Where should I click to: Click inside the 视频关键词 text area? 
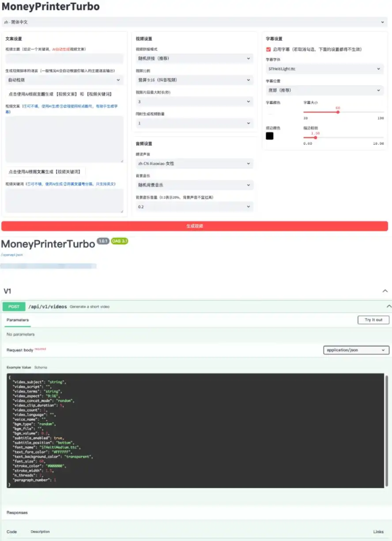click(64, 201)
